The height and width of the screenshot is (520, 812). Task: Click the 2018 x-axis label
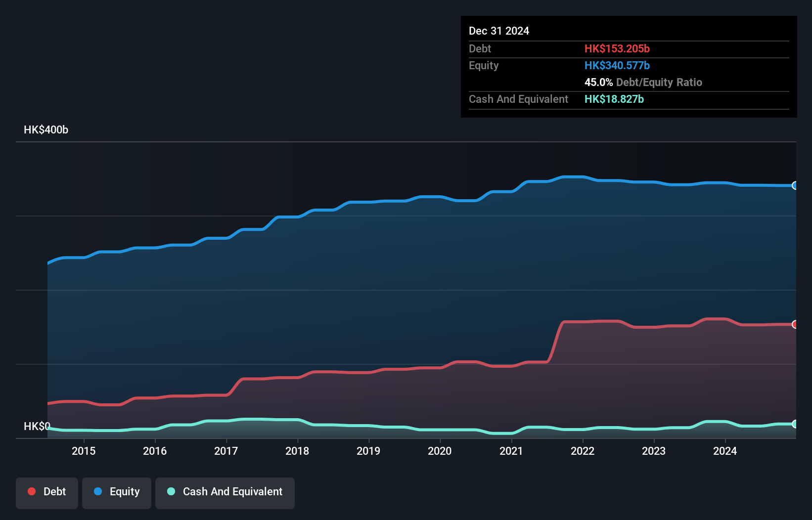pyautogui.click(x=297, y=451)
